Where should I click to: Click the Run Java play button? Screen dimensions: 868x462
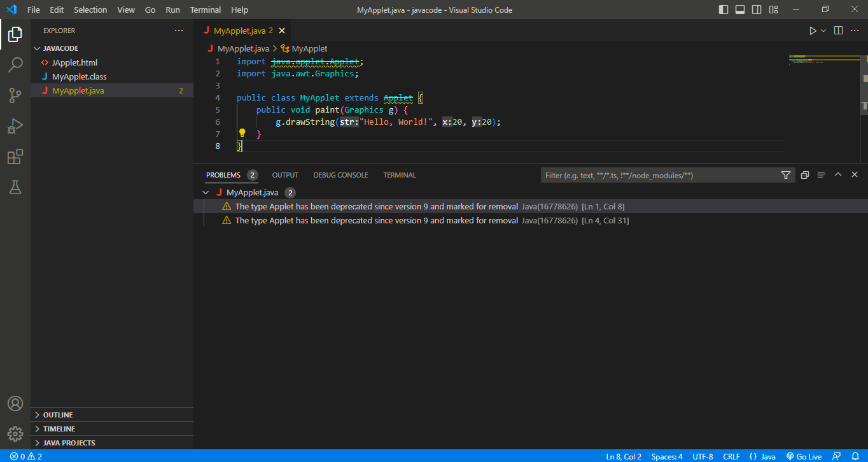(x=813, y=31)
